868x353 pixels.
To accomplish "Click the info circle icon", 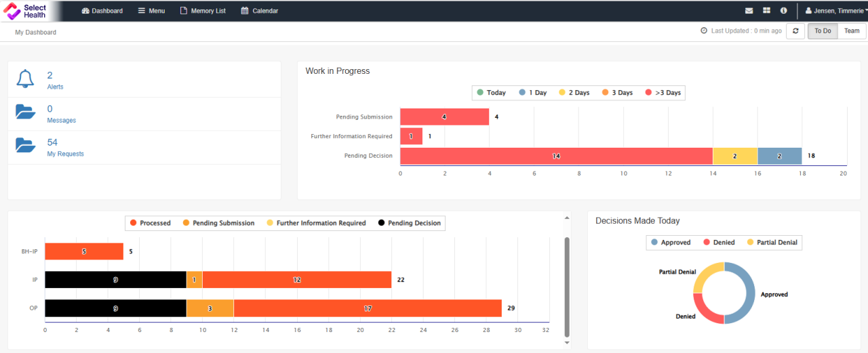I will coord(783,11).
